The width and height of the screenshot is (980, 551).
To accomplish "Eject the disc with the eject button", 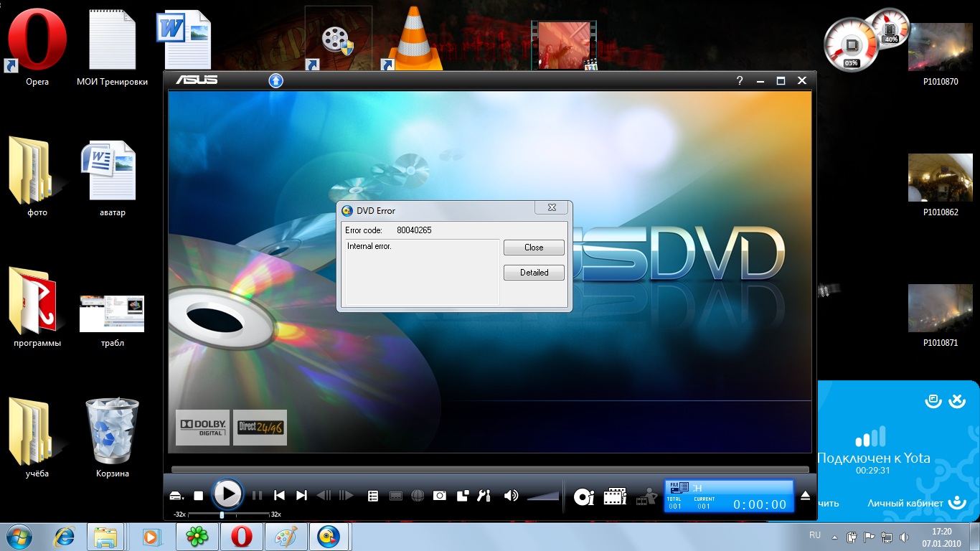I will pyautogui.click(x=805, y=496).
